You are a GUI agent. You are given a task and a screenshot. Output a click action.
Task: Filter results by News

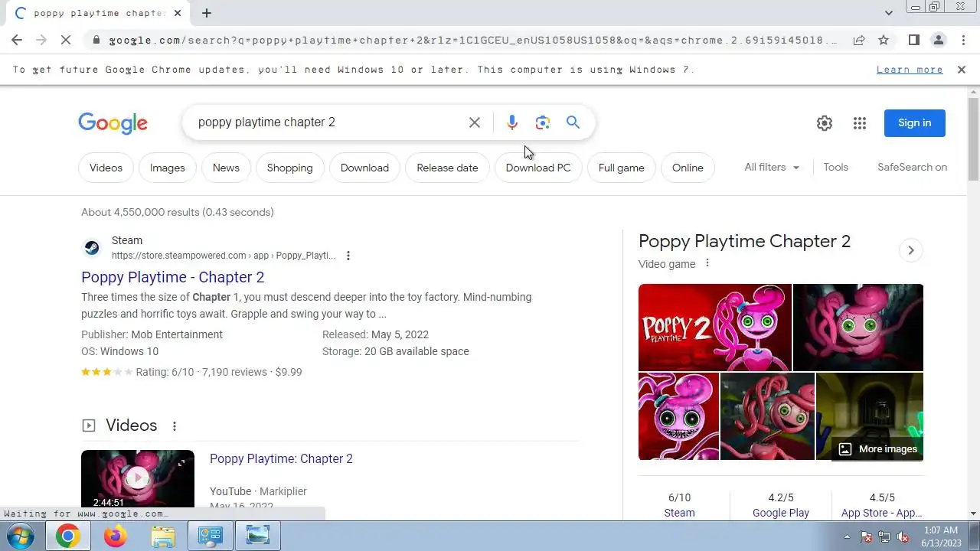226,168
